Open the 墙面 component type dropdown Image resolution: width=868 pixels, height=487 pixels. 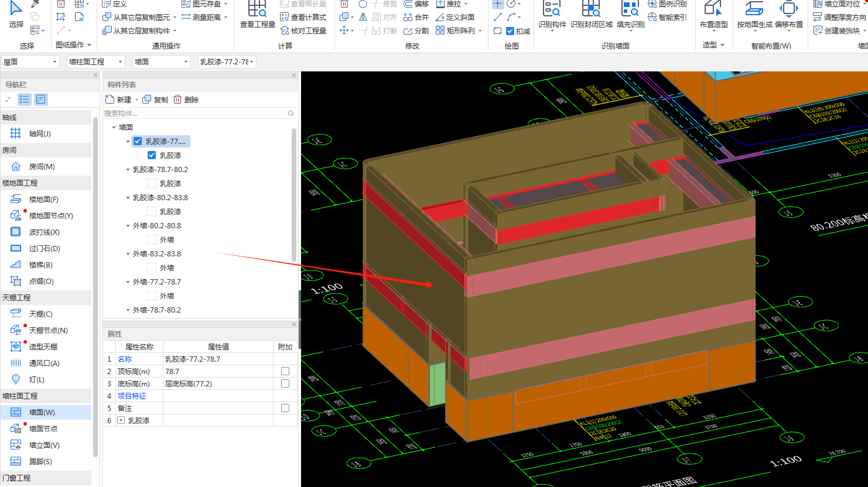[161, 61]
